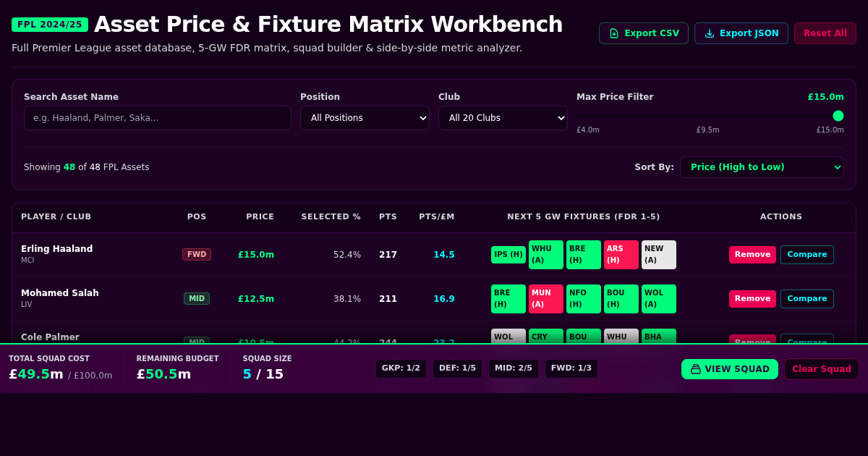
Task: Click the FPL 2024/25 badge
Action: click(50, 25)
